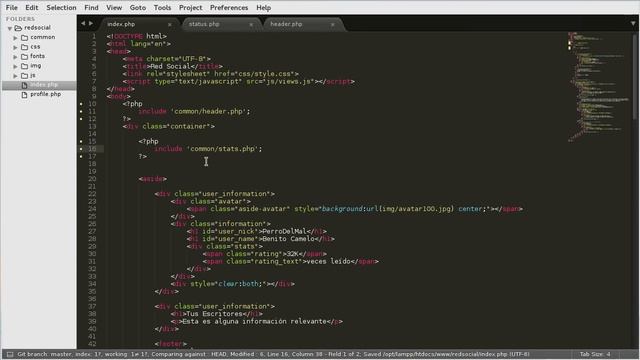Screen dimensions: 640x360
Task: Click the 'veces leído' text in code
Action: click(x=328, y=261)
